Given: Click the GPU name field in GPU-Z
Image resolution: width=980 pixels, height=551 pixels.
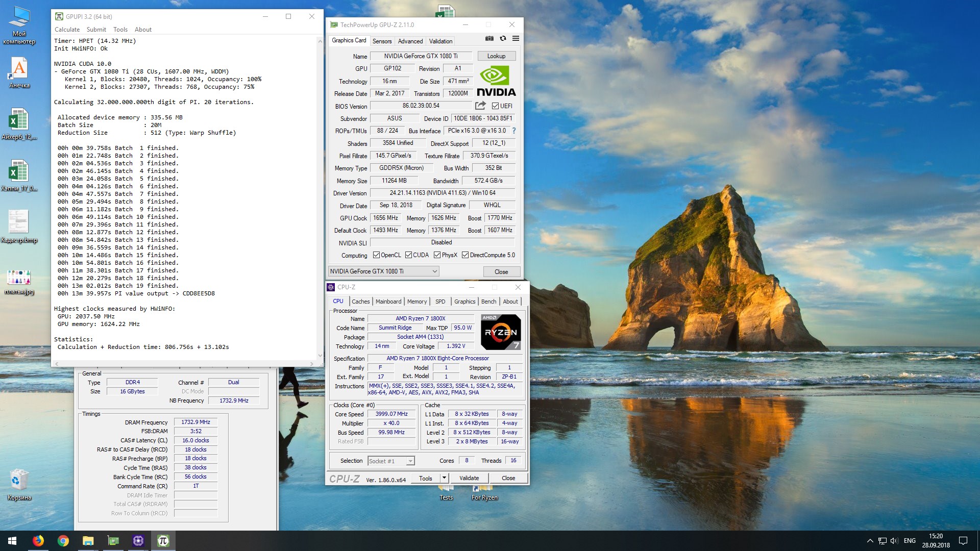Looking at the screenshot, I should [421, 56].
